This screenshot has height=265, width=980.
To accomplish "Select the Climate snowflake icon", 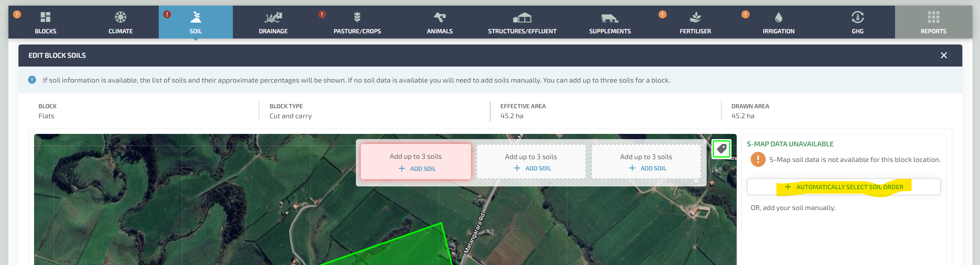I will tap(121, 17).
